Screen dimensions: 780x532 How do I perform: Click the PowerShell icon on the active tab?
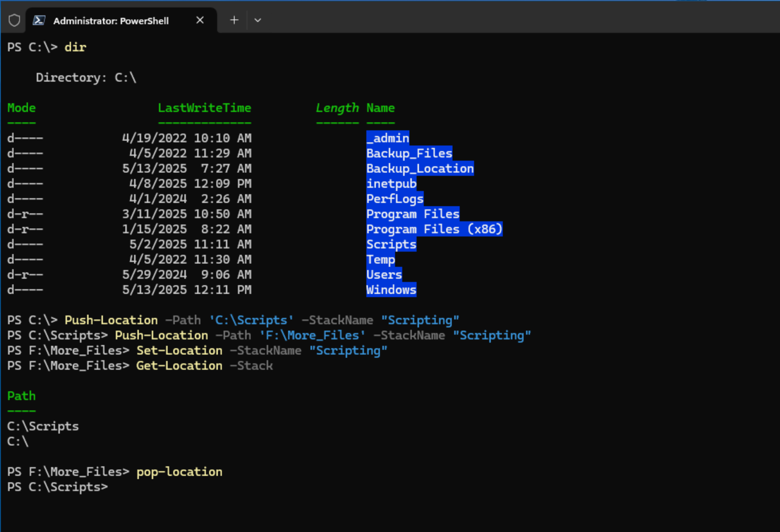pyautogui.click(x=39, y=20)
